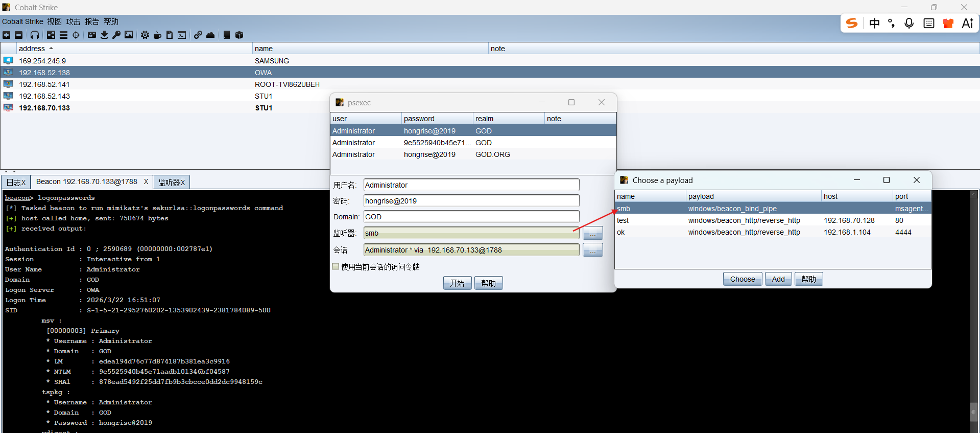Screen dimensions: 980x433
Task: Click the beacon console vertical scrollbar thumb
Action: click(974, 412)
